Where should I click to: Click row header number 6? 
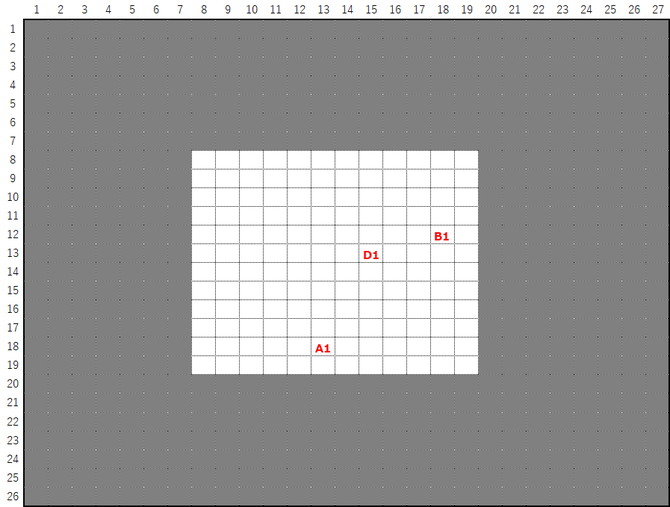(13, 122)
